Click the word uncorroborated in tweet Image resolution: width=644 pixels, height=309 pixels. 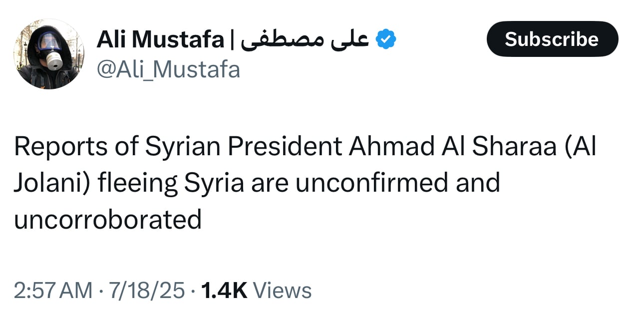108,219
